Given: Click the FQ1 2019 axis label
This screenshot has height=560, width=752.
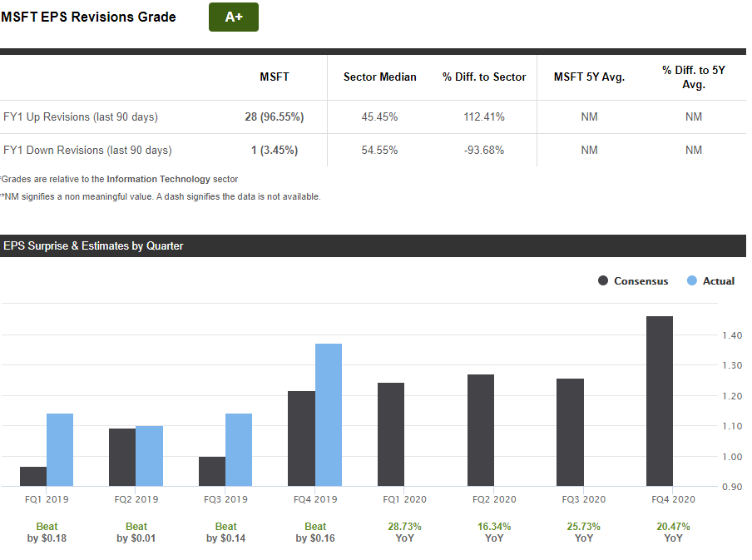Looking at the screenshot, I should (47, 499).
